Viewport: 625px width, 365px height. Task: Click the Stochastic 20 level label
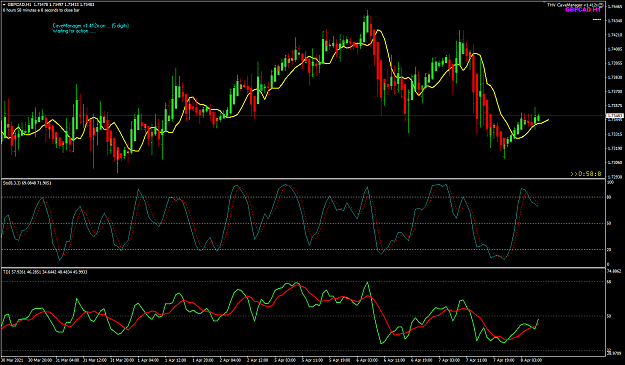[x=609, y=249]
